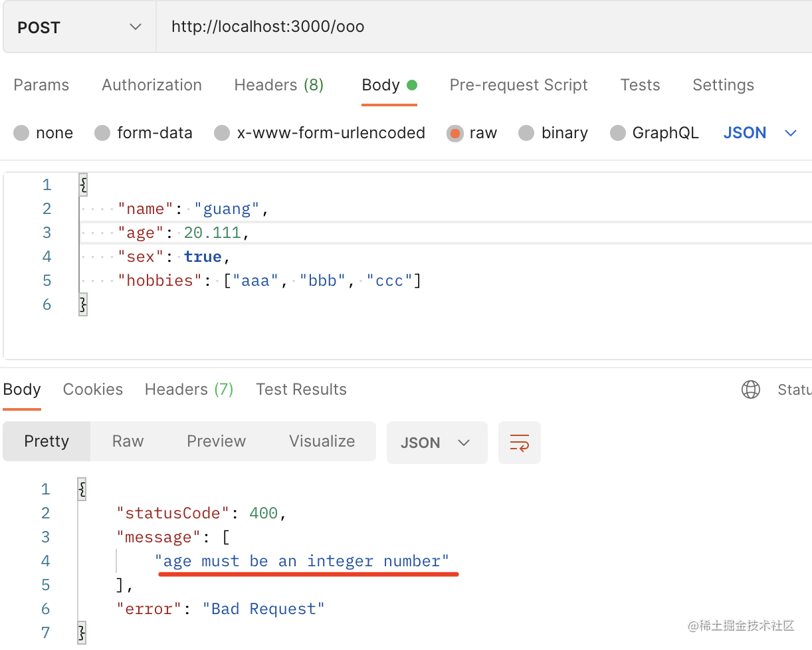Screen dimensions: 812x650
Task: Open the response format JSON dropdown
Action: click(436, 443)
